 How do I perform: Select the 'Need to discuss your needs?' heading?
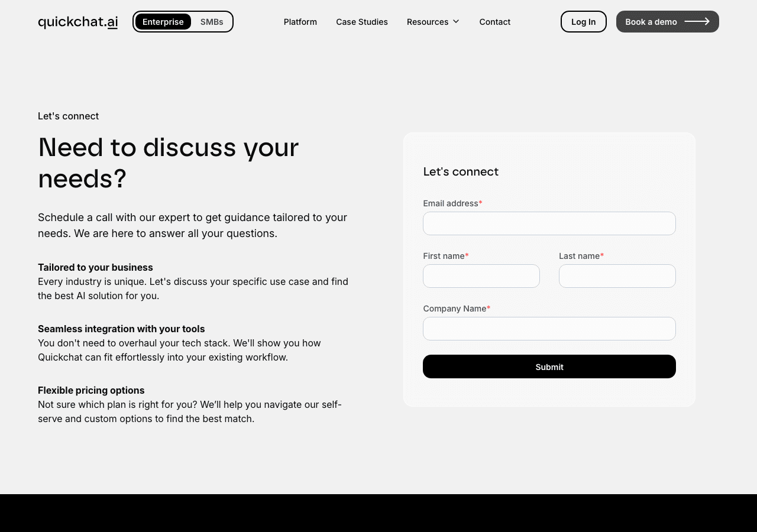tap(169, 163)
